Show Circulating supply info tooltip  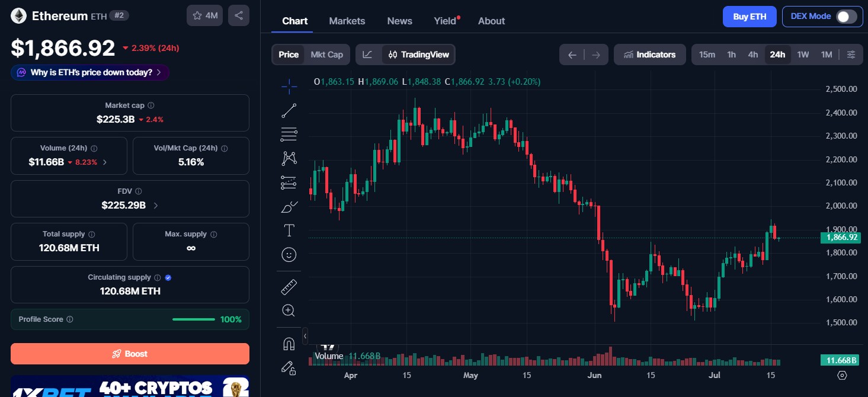point(157,277)
